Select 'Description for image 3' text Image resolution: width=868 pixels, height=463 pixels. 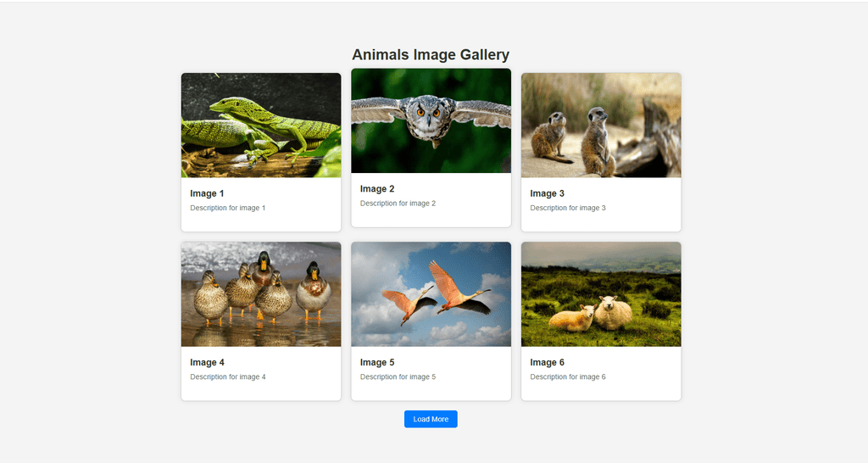tap(567, 208)
